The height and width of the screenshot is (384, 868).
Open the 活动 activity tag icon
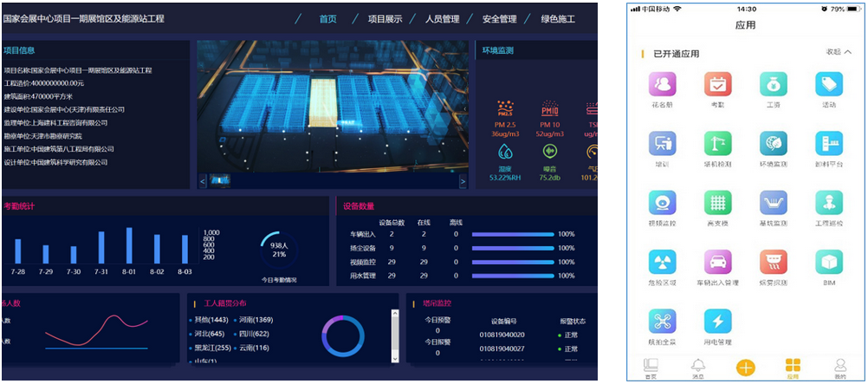(x=829, y=84)
